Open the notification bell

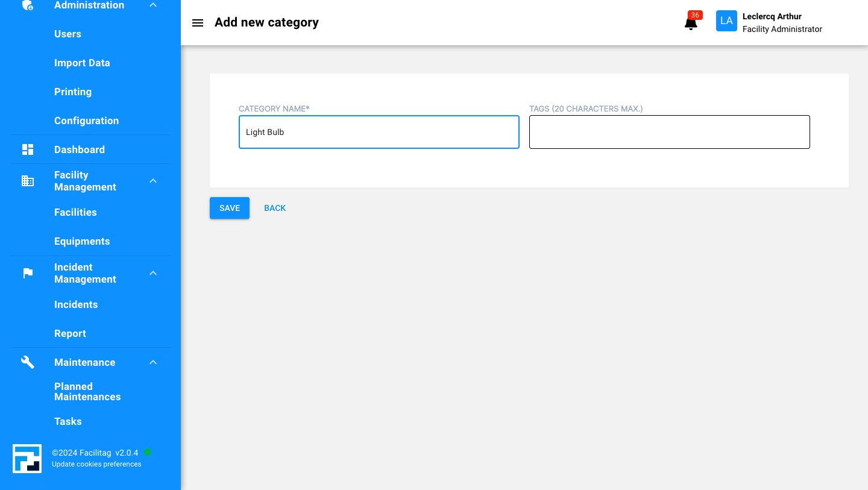click(690, 23)
